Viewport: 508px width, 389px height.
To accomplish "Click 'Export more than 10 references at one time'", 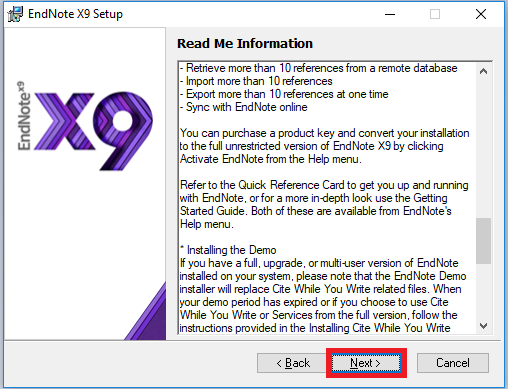I will click(284, 94).
